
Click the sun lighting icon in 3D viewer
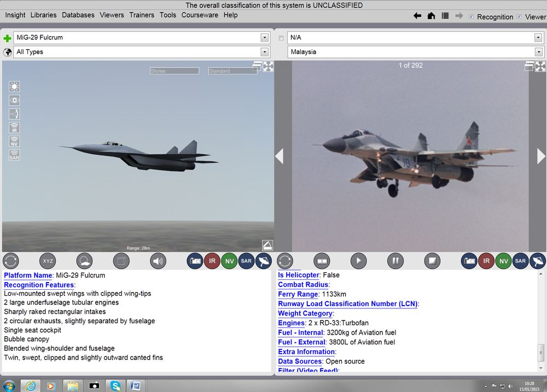(14, 86)
